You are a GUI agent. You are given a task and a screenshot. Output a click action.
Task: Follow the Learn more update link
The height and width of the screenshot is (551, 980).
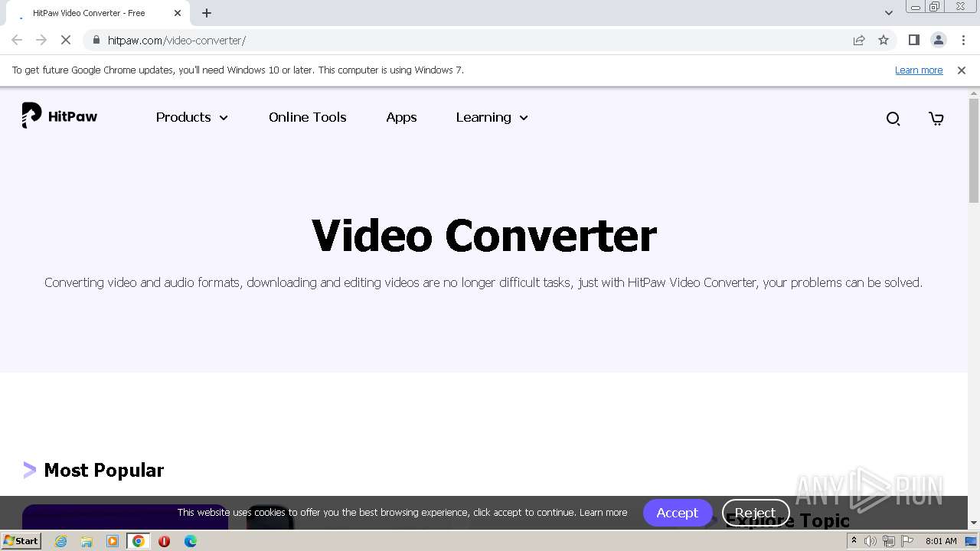click(919, 70)
